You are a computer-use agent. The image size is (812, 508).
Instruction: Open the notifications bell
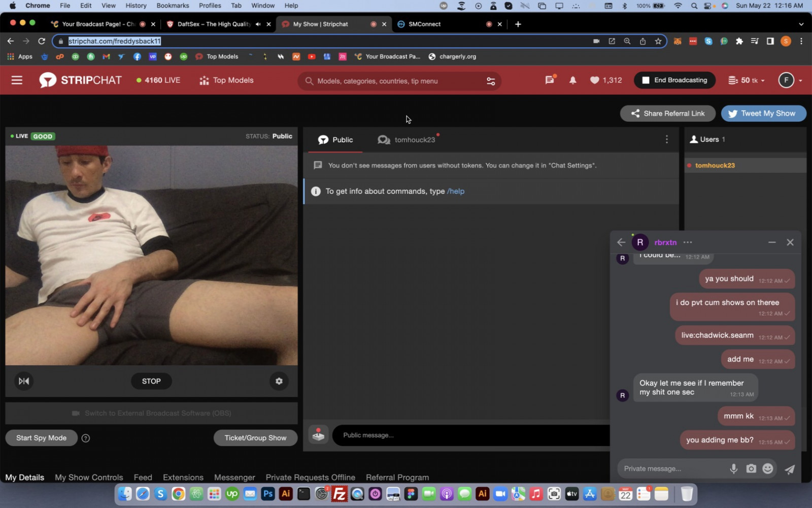click(x=572, y=80)
